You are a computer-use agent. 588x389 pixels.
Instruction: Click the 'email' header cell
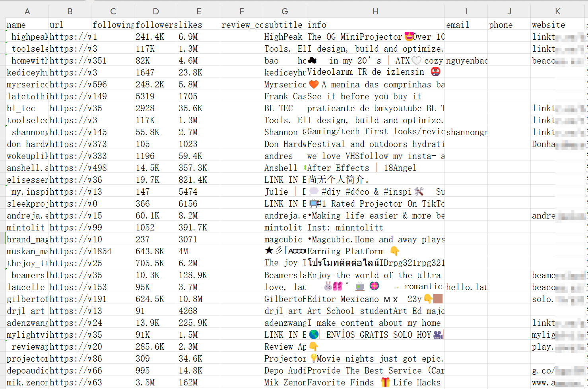click(x=466, y=25)
